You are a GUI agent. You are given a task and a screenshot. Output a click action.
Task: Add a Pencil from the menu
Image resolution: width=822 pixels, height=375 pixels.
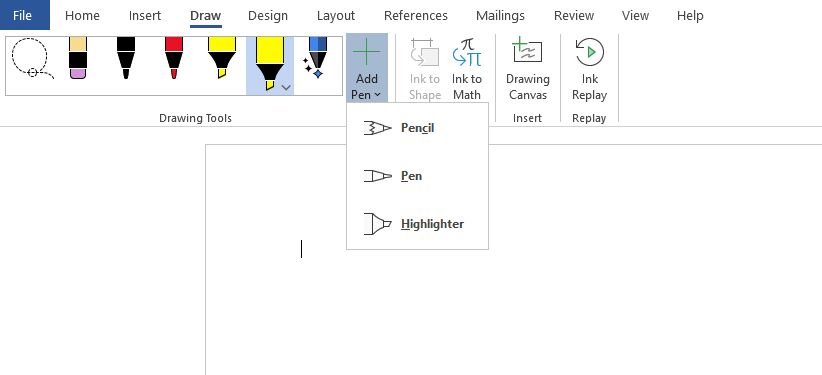pyautogui.click(x=417, y=128)
